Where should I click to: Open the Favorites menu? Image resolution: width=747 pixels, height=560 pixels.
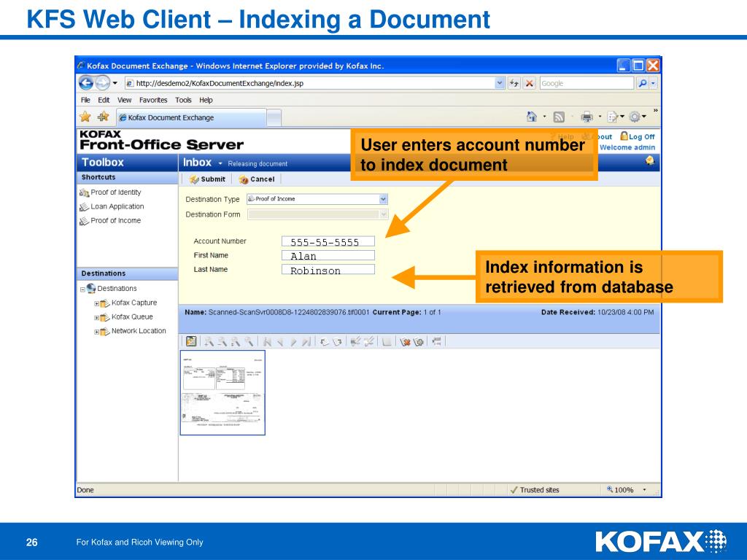[153, 100]
